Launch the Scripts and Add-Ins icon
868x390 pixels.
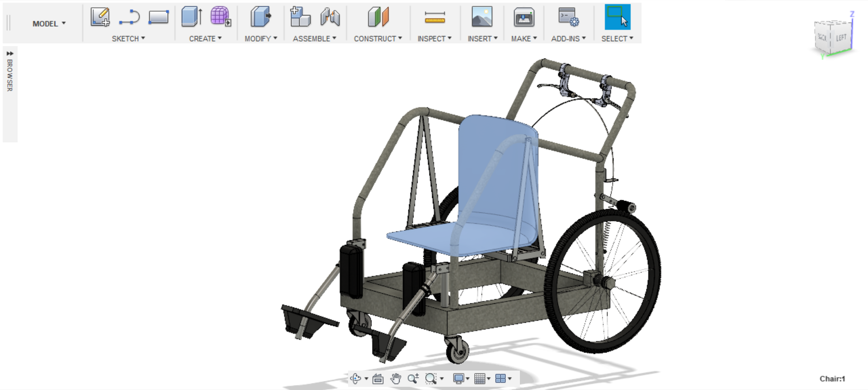tap(568, 17)
